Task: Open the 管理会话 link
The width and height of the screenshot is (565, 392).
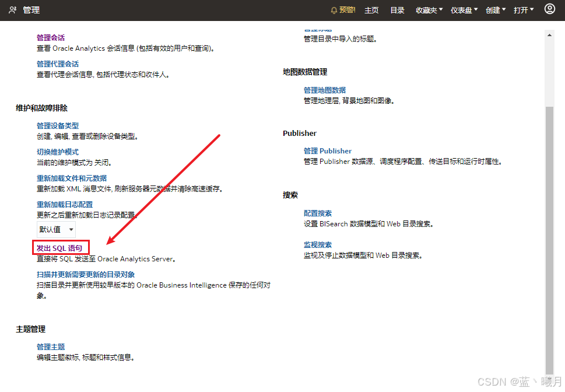Action: tap(51, 37)
